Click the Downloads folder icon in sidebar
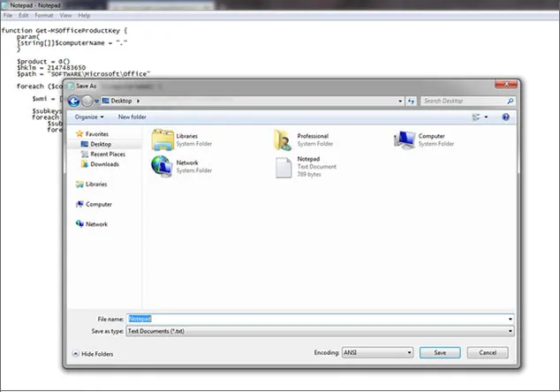This screenshot has height=392, width=560. (x=85, y=164)
